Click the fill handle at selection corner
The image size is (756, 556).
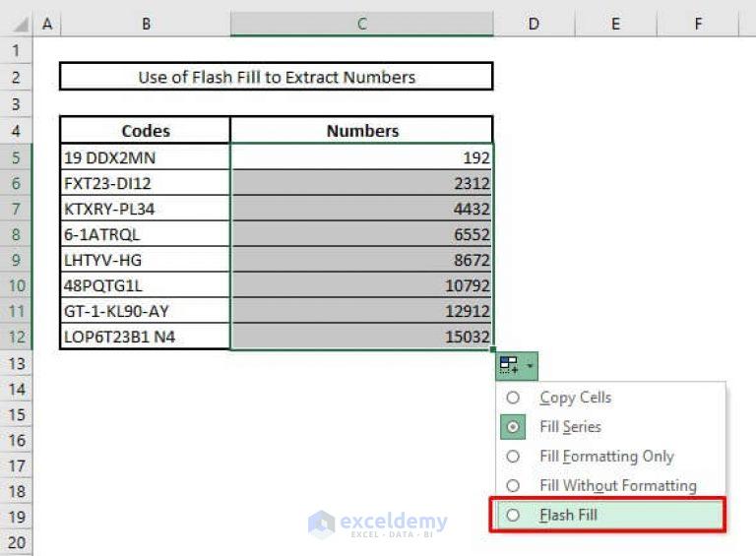[493, 349]
